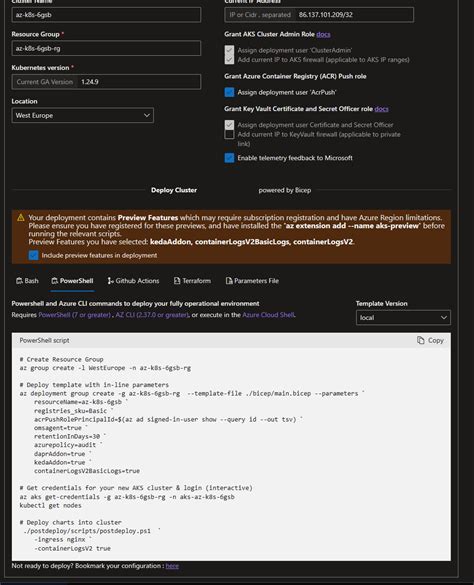Open the Template Version dropdown showing local
Image resolution: width=474 pixels, height=585 pixels.
point(403,317)
